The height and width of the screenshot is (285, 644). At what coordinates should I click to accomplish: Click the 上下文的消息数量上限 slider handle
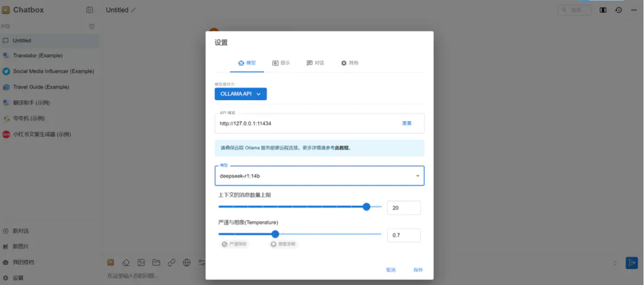coord(366,207)
